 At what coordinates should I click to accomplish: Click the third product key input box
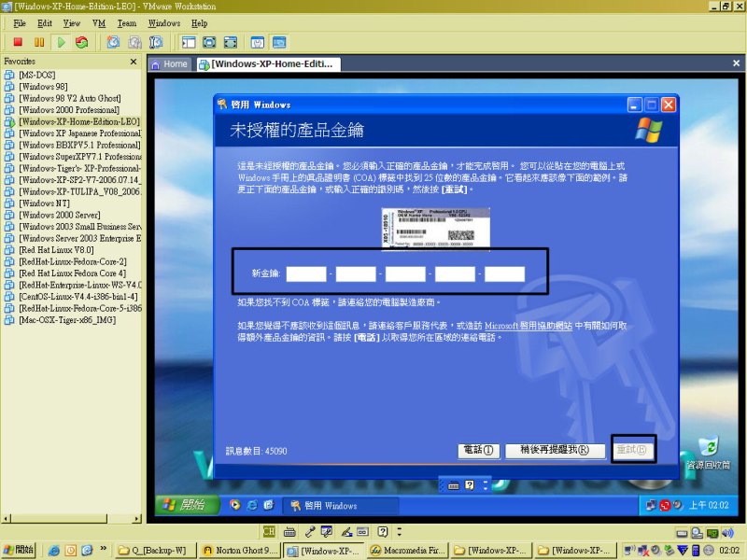405,273
